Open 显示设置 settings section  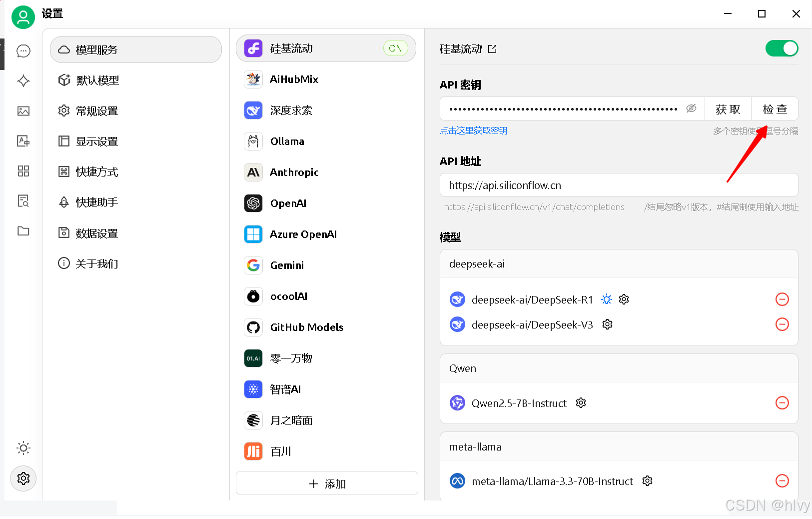136,141
